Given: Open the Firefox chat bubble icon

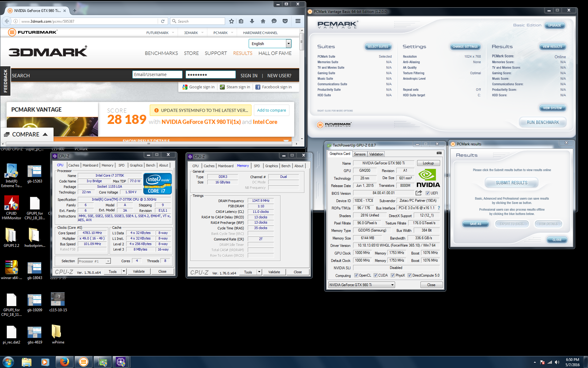Looking at the screenshot, I should [274, 21].
